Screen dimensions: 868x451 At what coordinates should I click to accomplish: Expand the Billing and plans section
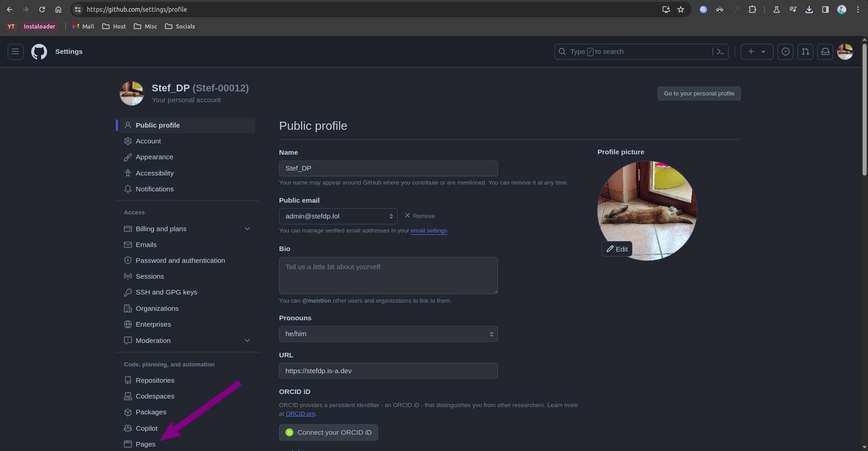[247, 229]
